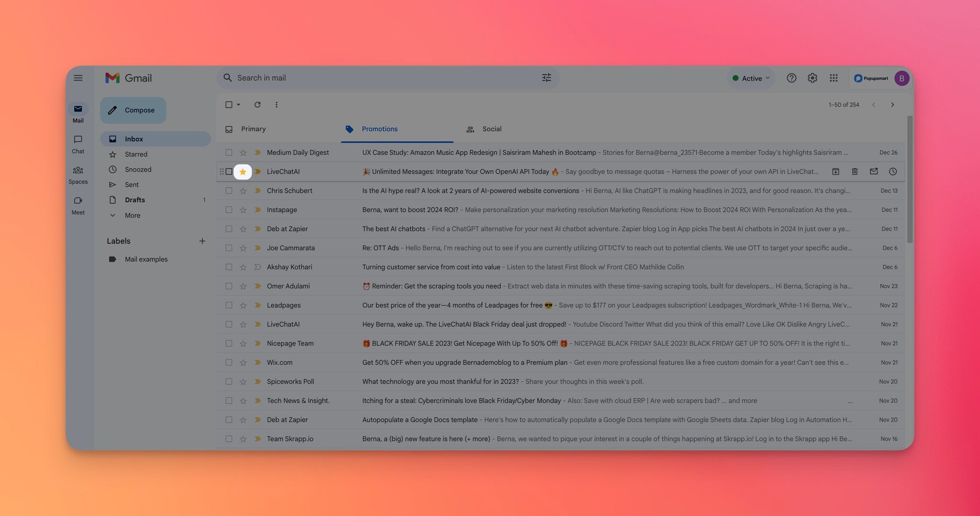Open the account avatar B
The height and width of the screenshot is (516, 980).
tap(902, 78)
